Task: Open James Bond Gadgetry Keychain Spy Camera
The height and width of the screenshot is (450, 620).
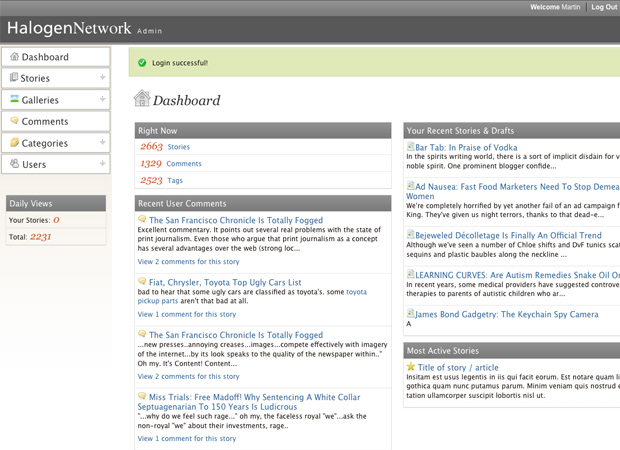Action: [507, 314]
